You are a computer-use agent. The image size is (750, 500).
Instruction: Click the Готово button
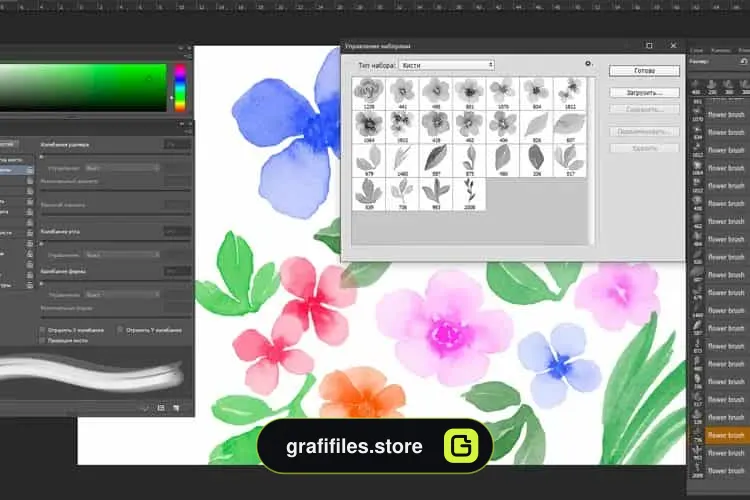point(644,71)
